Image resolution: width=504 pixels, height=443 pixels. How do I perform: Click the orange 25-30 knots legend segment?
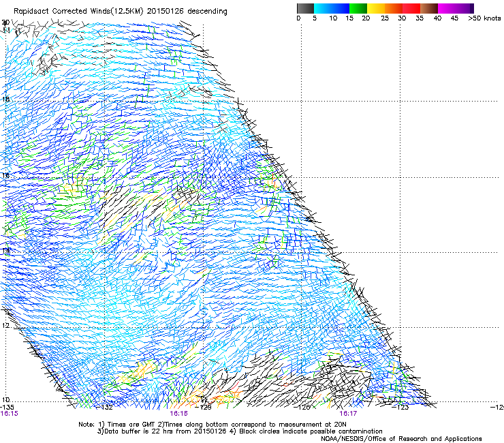(x=394, y=8)
